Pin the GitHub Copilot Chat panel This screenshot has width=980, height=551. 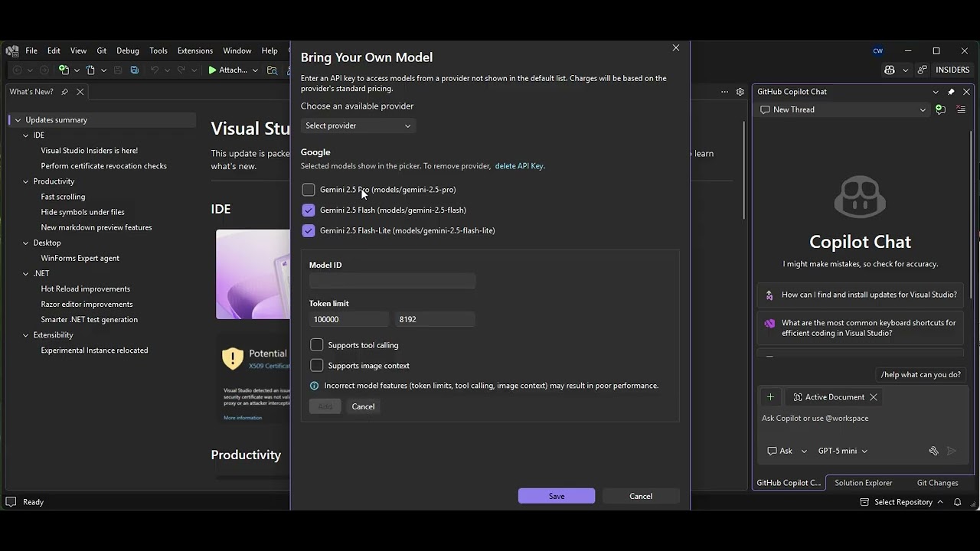tap(951, 92)
